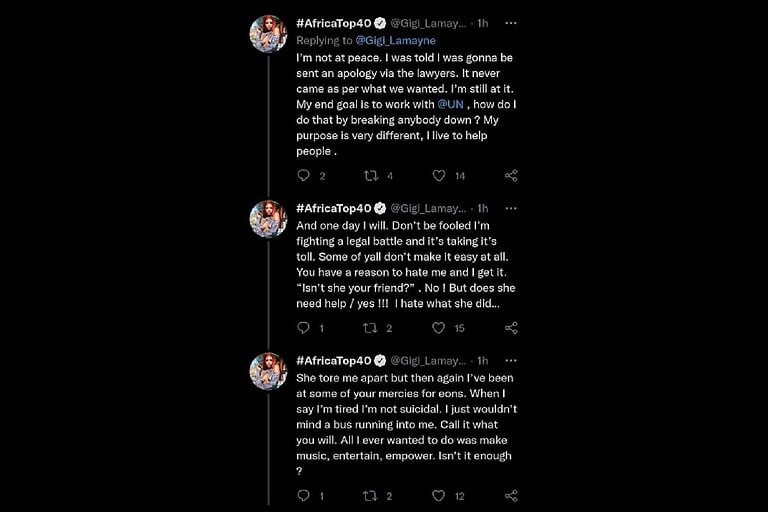Like the "And one day I will" tweet
768x512 pixels.
(438, 328)
